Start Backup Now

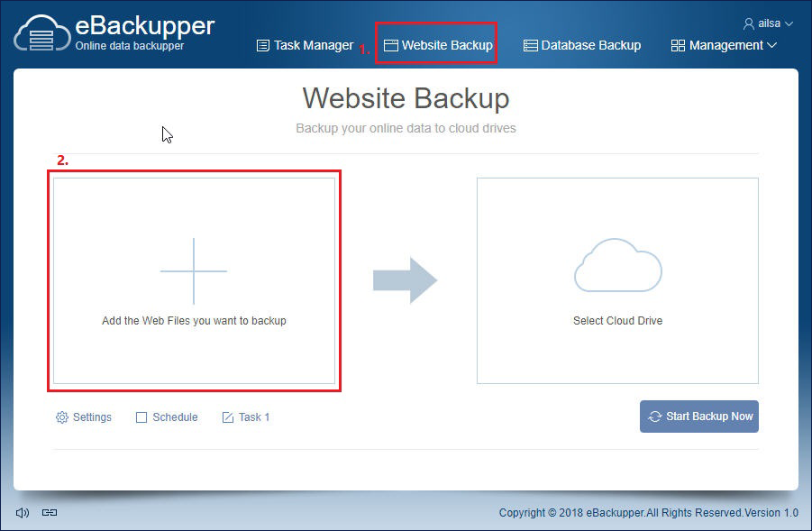click(699, 417)
